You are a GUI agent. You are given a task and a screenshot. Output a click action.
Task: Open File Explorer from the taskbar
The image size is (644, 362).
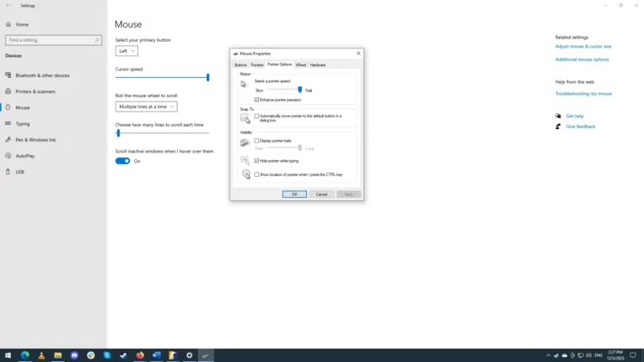click(58, 355)
